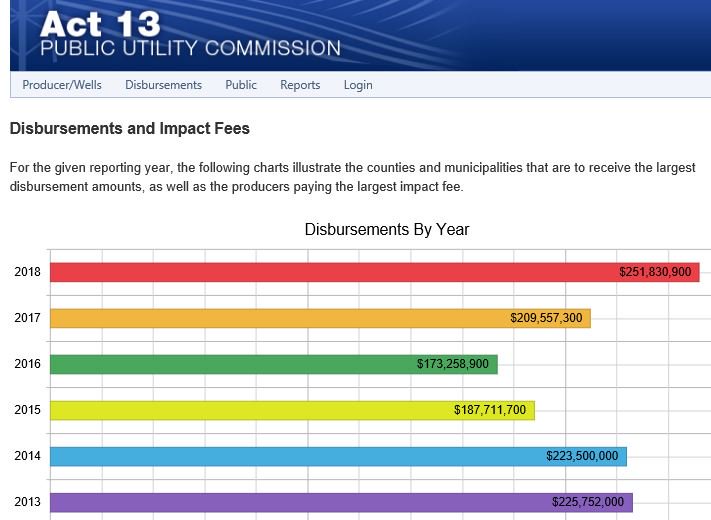This screenshot has width=711, height=520.
Task: Click the 2017 year axis label
Action: pyautogui.click(x=28, y=318)
